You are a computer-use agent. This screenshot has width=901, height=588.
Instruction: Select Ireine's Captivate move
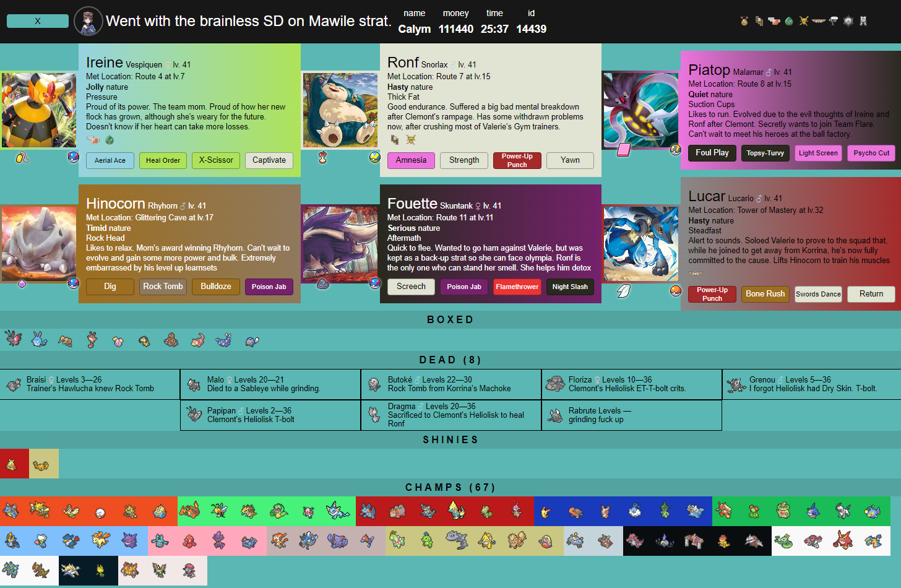[269, 160]
